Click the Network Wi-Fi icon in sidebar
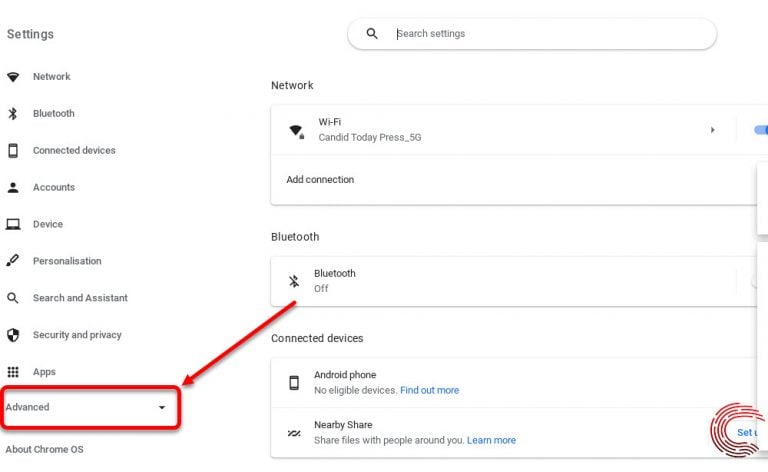This screenshot has height=472, width=768. [13, 77]
